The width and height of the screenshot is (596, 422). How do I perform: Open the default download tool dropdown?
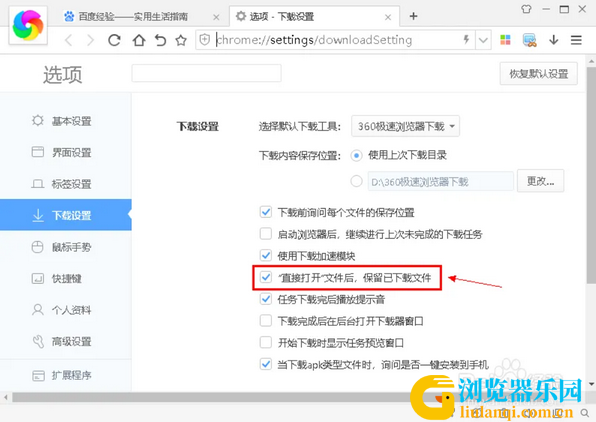coord(406,126)
